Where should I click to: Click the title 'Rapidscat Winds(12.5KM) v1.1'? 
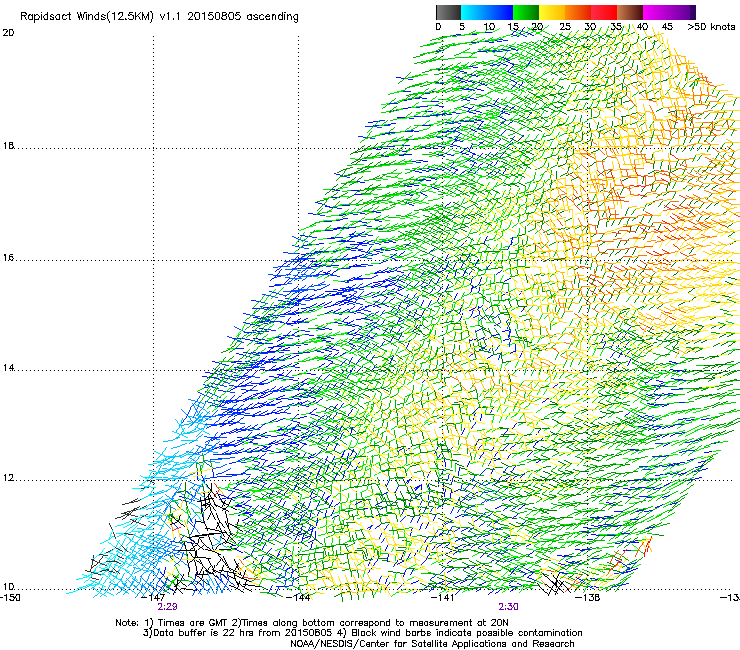coord(101,17)
